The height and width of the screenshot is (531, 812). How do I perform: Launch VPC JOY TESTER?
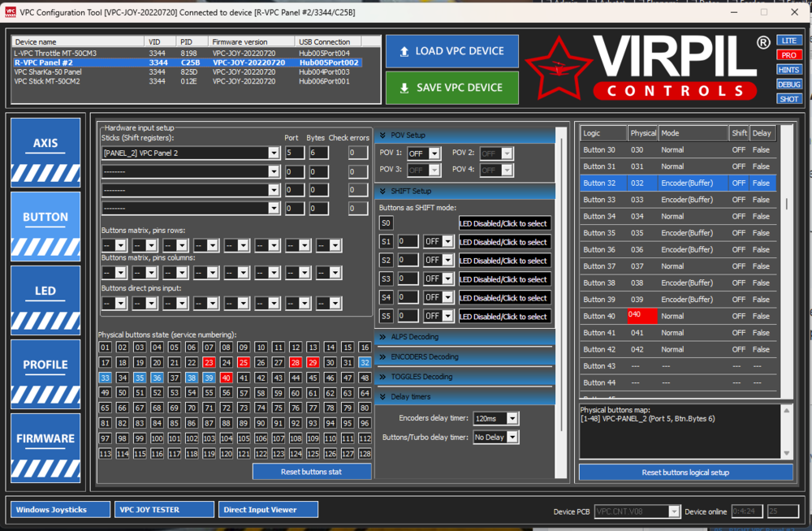click(x=164, y=509)
